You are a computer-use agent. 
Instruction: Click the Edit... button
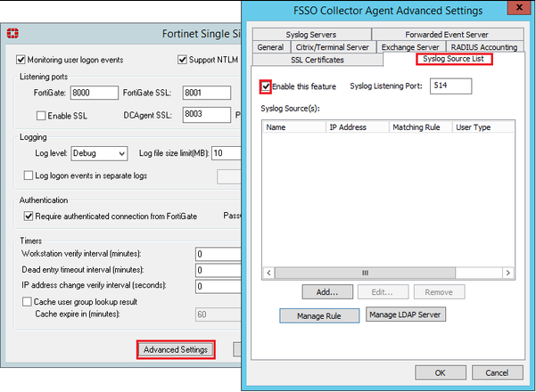tap(383, 292)
